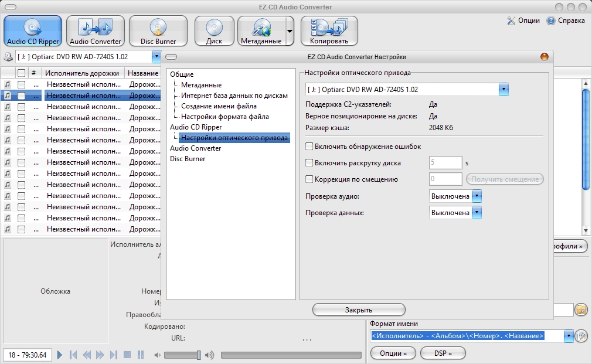Select Настройки оптического привода tree item
The width and height of the screenshot is (592, 364).
234,138
